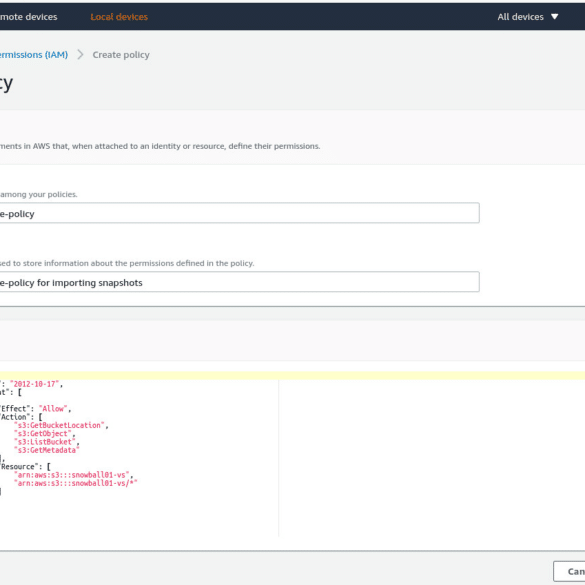Click the highlighted first line of editor
This screenshot has width=585, height=585.
coord(292,375)
